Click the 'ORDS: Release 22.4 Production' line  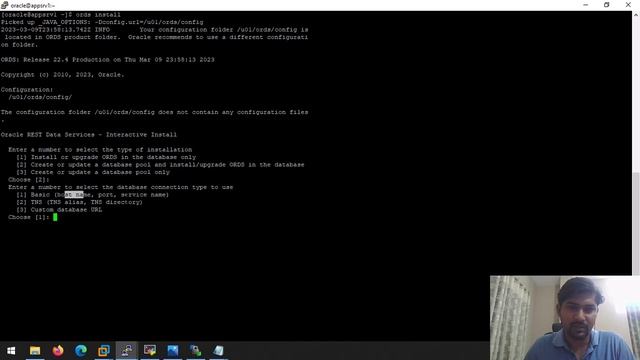click(107, 60)
